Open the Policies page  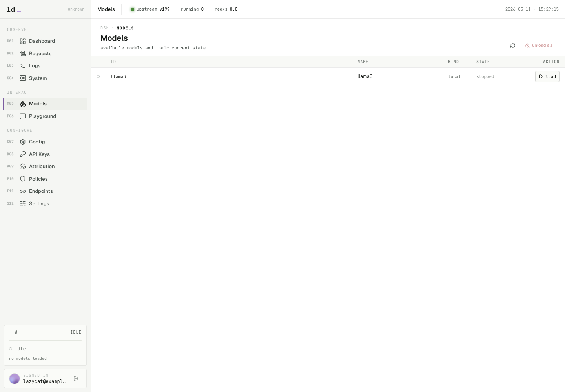pos(46,179)
